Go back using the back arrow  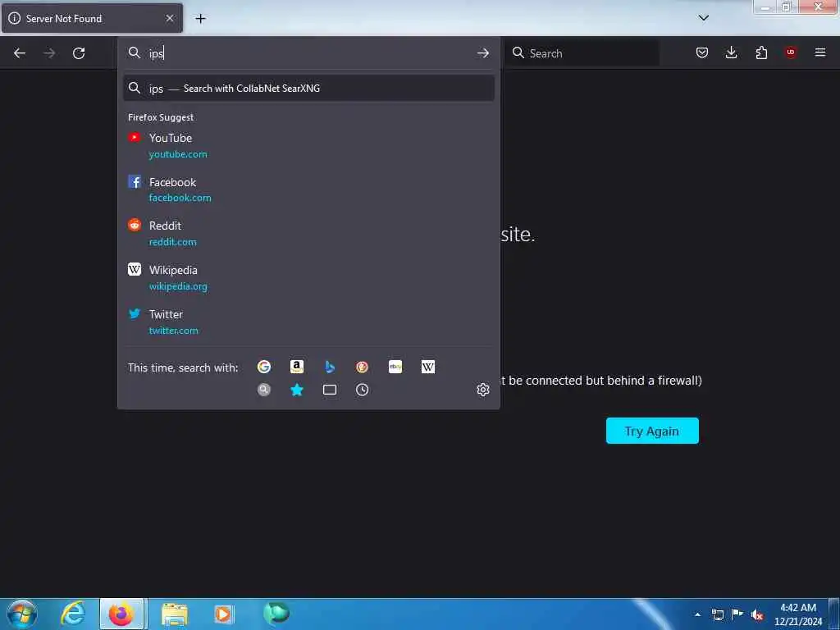tap(20, 53)
